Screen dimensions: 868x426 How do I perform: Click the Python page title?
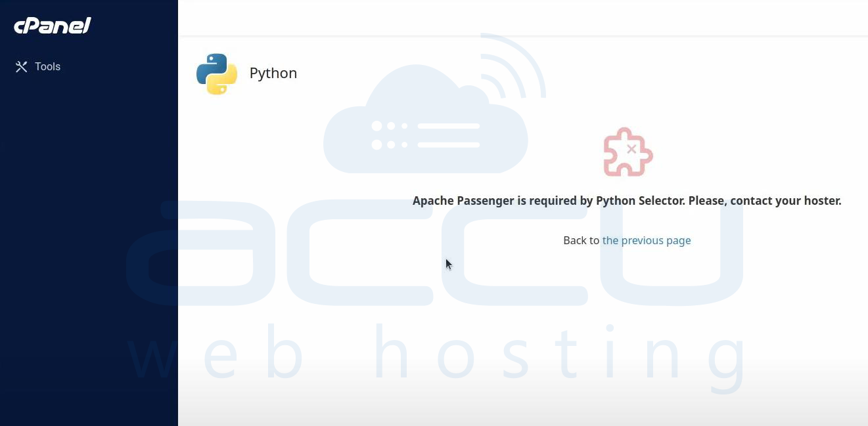point(273,73)
